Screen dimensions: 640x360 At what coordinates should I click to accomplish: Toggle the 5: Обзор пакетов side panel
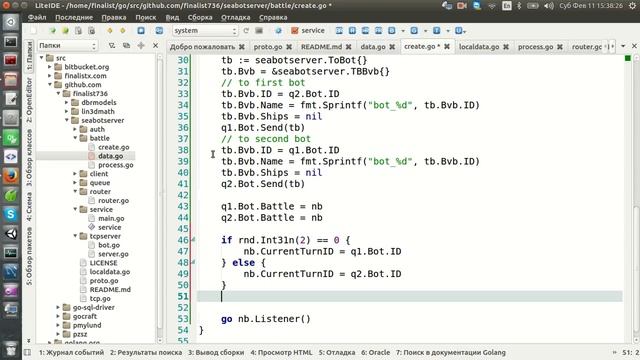tap(29, 256)
